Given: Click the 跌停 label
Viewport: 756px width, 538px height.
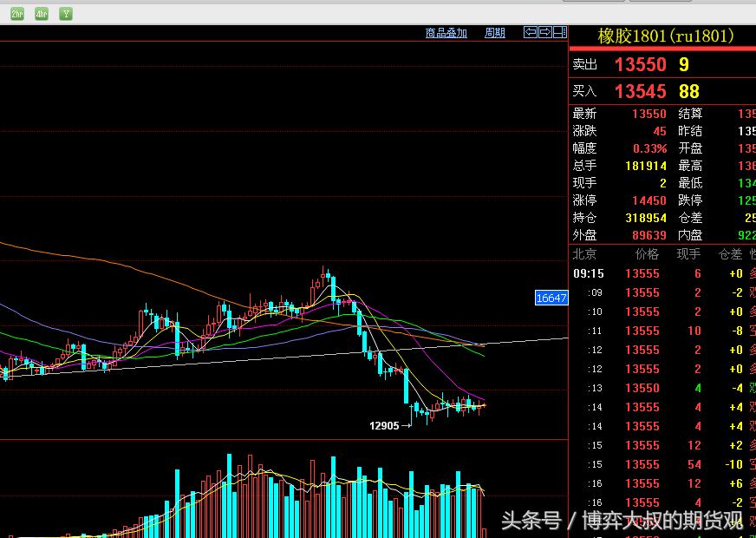Looking at the screenshot, I should [690, 200].
